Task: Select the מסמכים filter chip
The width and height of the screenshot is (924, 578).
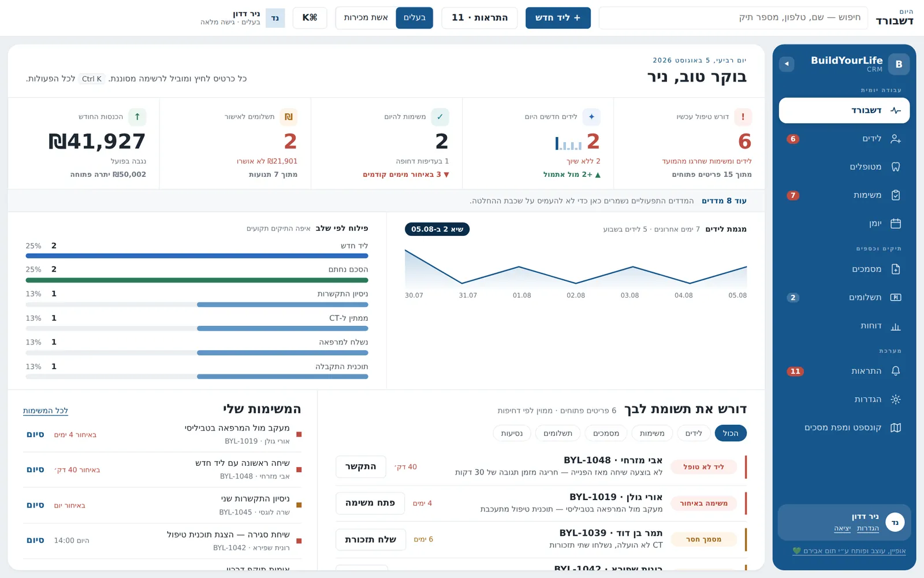Action: (606, 433)
